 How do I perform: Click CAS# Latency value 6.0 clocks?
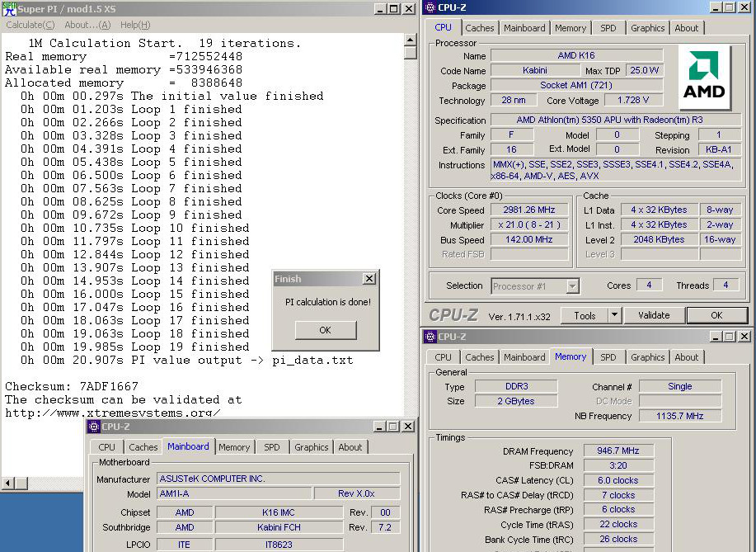point(618,480)
